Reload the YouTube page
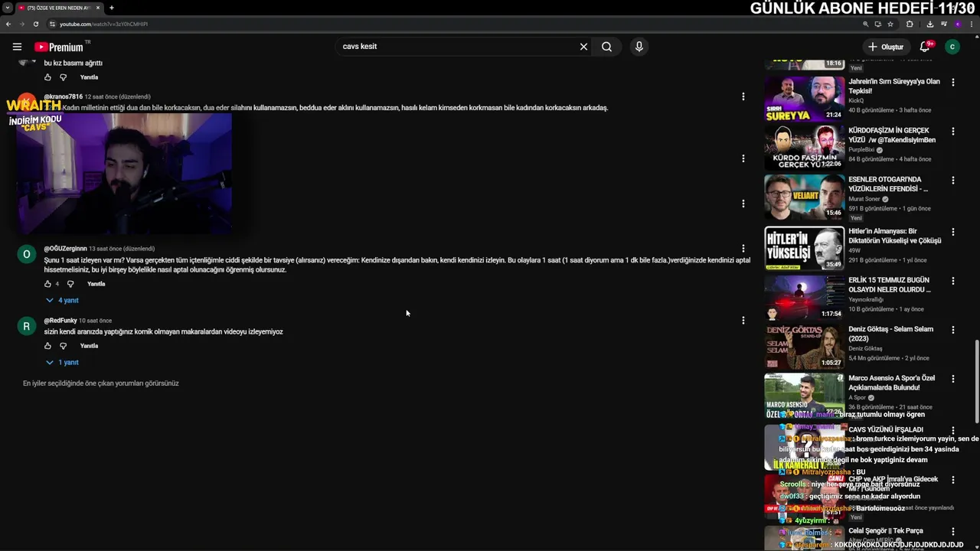The width and height of the screenshot is (980, 551). coord(36,24)
